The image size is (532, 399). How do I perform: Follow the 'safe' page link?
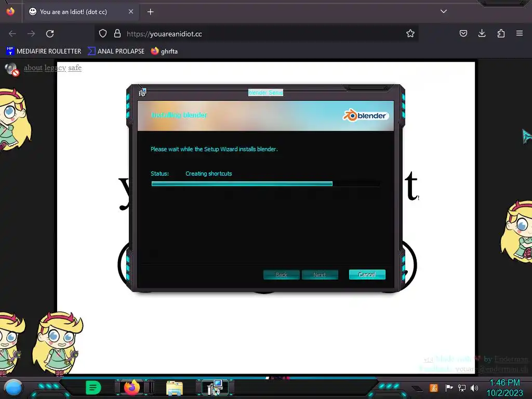[75, 68]
